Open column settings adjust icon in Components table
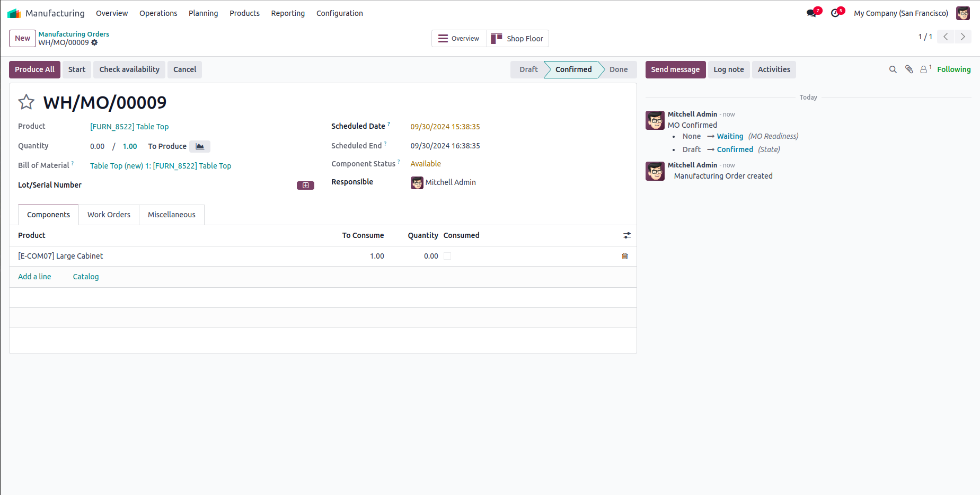Screen dimensions: 980x495 [627, 235]
